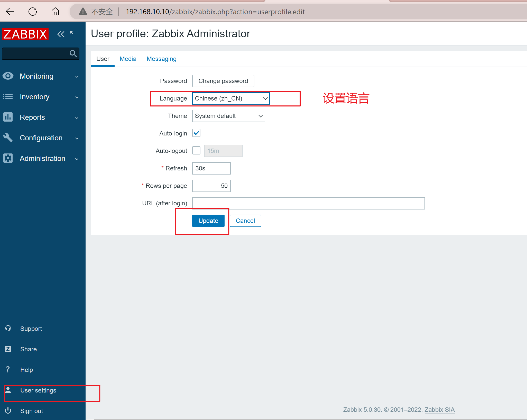
Task: Click the Share Z icon
Action: pos(8,349)
